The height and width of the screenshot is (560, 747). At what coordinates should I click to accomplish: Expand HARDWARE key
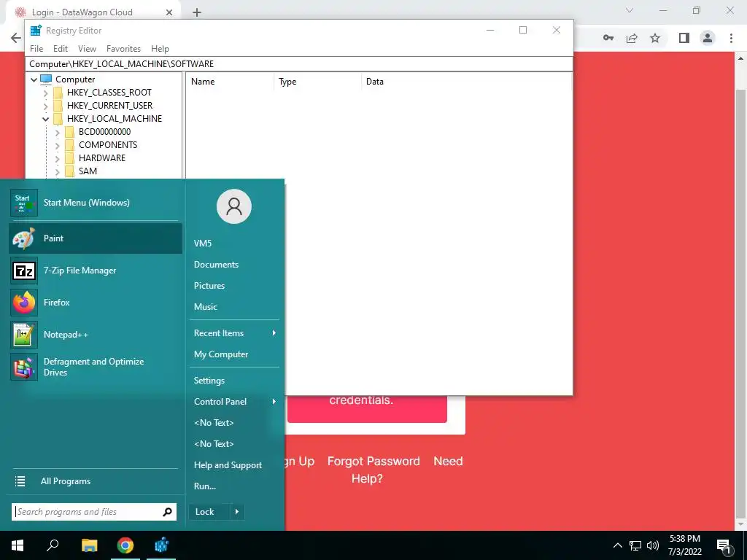(x=57, y=158)
